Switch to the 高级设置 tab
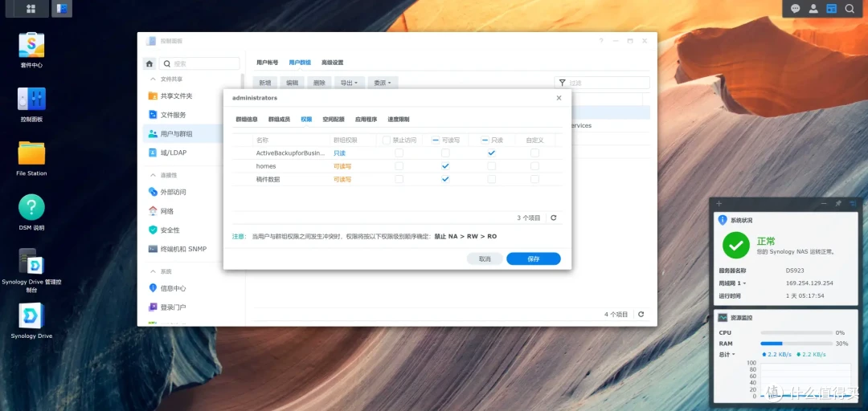Viewport: 868px width, 411px height. pos(333,63)
